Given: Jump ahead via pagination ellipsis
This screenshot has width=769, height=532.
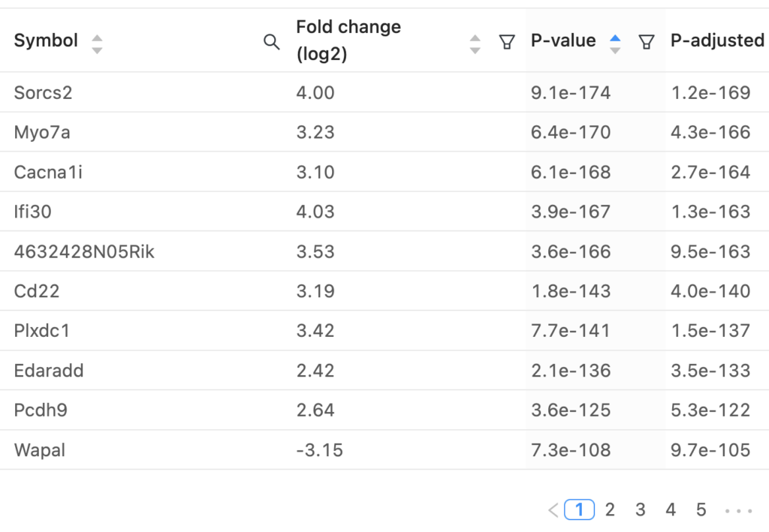Looking at the screenshot, I should click(739, 510).
